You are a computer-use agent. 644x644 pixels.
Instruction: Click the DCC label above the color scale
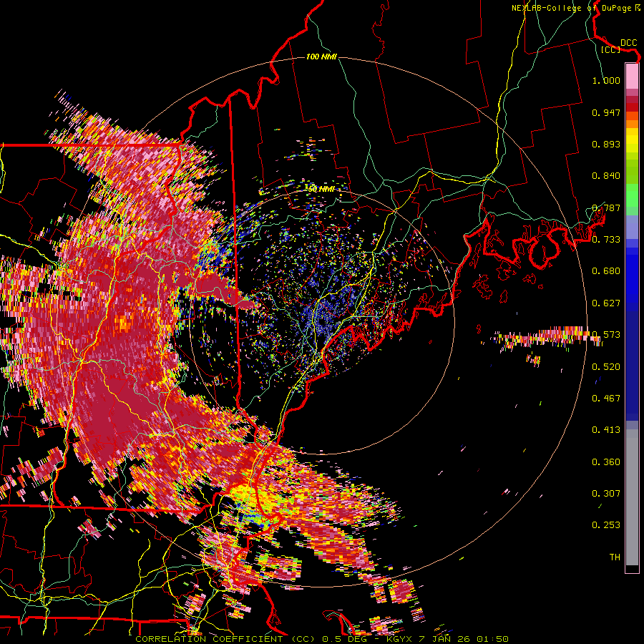(628, 43)
